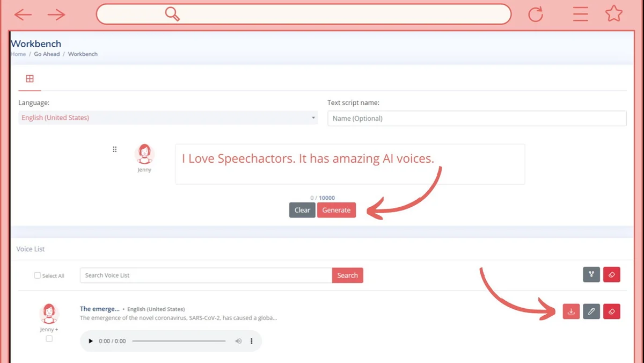Go to Home in the breadcrumb

point(18,54)
